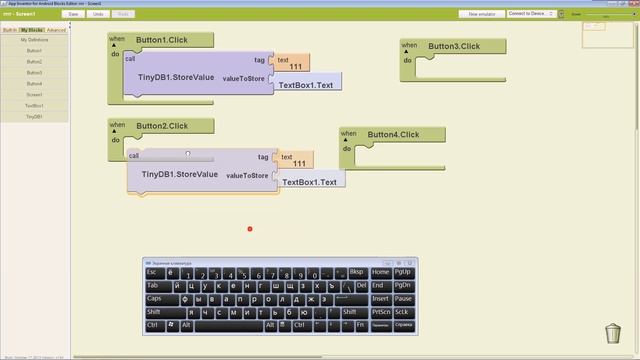640x360 pixels.
Task: Click the number 5 key on the on-screen keyboard
Action: click(x=243, y=273)
